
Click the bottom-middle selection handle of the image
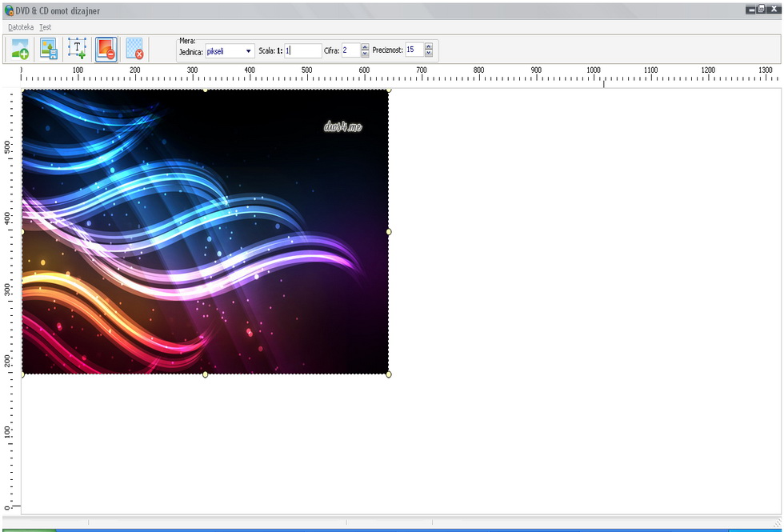(205, 374)
